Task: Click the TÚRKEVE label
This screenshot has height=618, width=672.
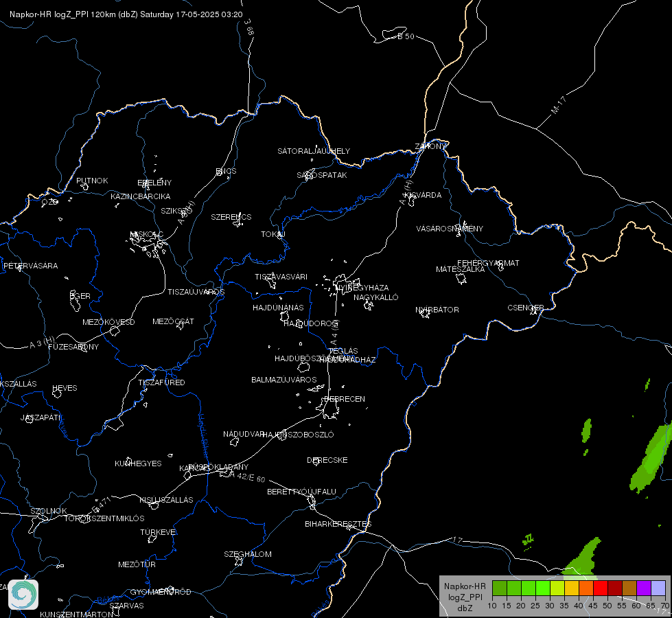Action: point(158,531)
